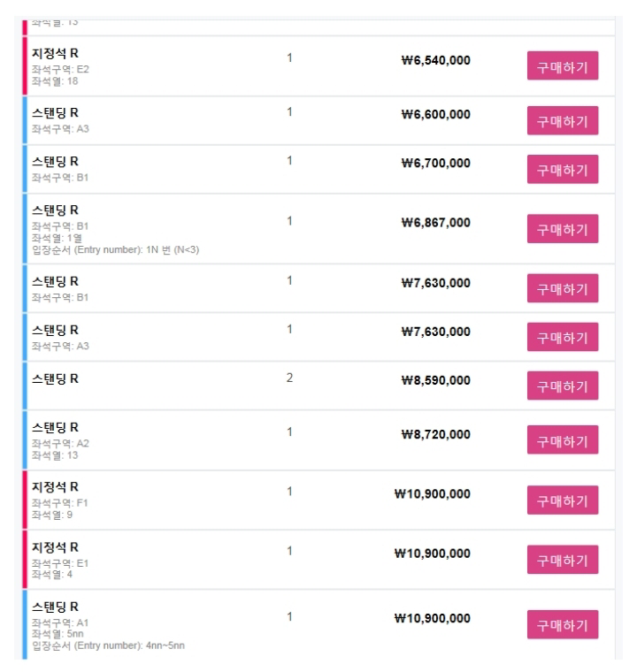Click 구매하기 for ₩6,540,000 지정석 R ticket
Viewport: 637px width, 672px height.
pyautogui.click(x=563, y=66)
